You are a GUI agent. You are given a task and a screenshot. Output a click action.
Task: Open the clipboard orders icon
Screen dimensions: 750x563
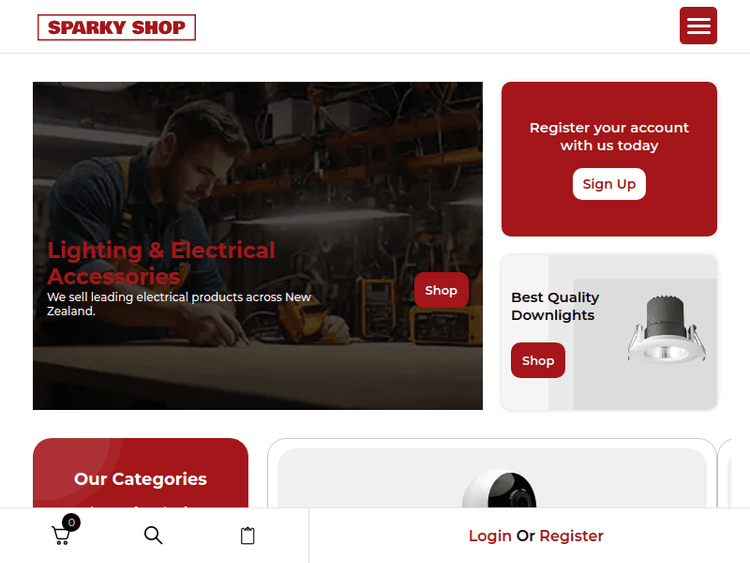[247, 536]
